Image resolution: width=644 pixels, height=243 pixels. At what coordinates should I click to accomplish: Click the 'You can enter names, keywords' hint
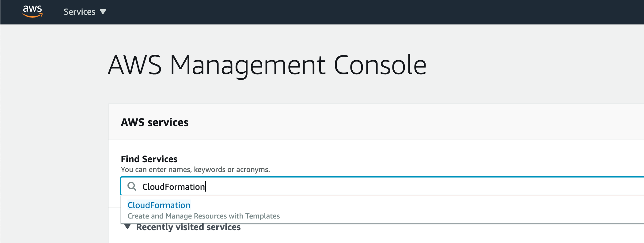pos(195,170)
